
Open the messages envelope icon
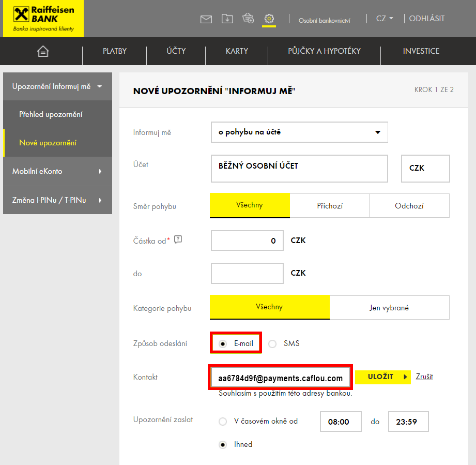point(206,19)
